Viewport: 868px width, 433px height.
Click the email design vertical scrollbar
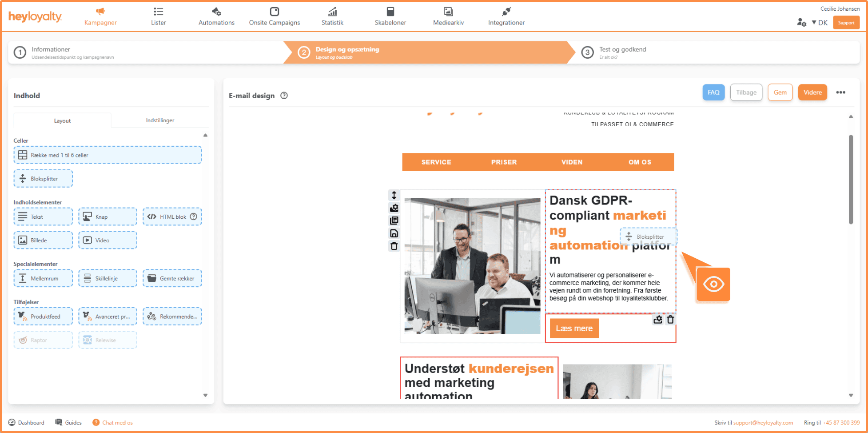pyautogui.click(x=851, y=180)
